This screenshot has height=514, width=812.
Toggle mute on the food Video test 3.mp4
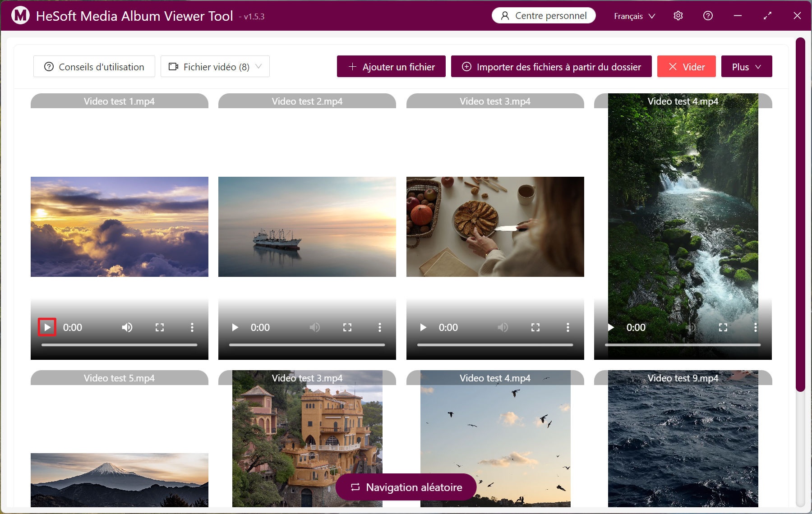coord(503,327)
